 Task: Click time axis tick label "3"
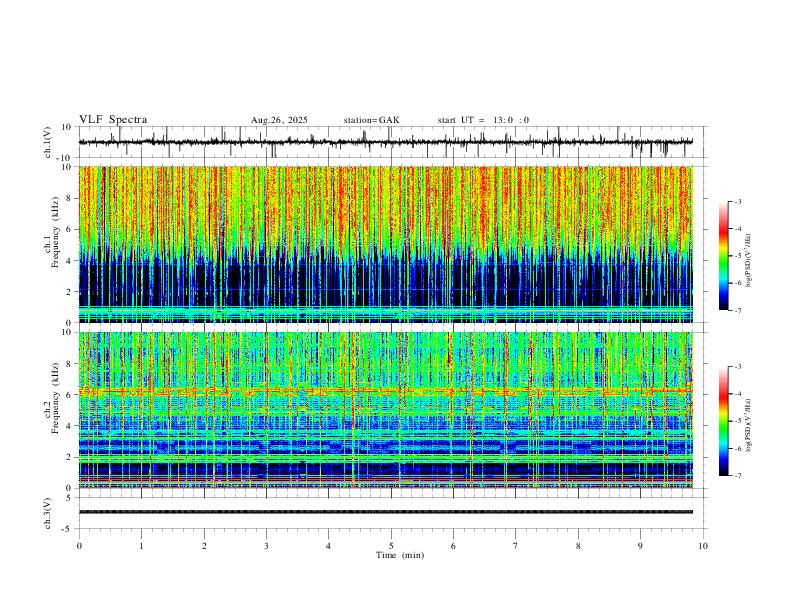coord(266,546)
